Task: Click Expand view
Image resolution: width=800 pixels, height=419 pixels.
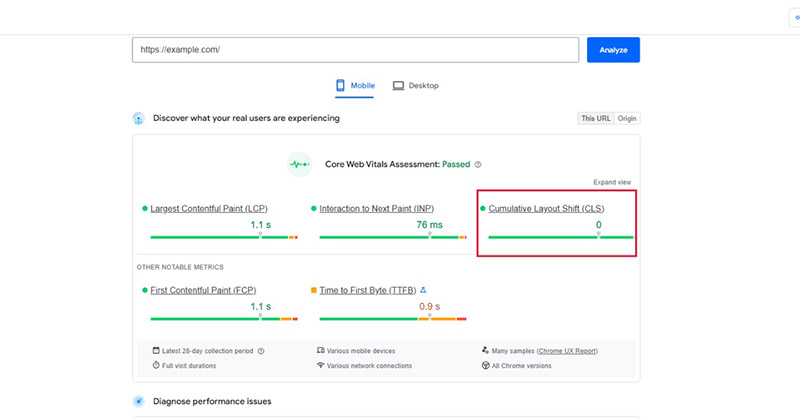Action: pyautogui.click(x=612, y=182)
